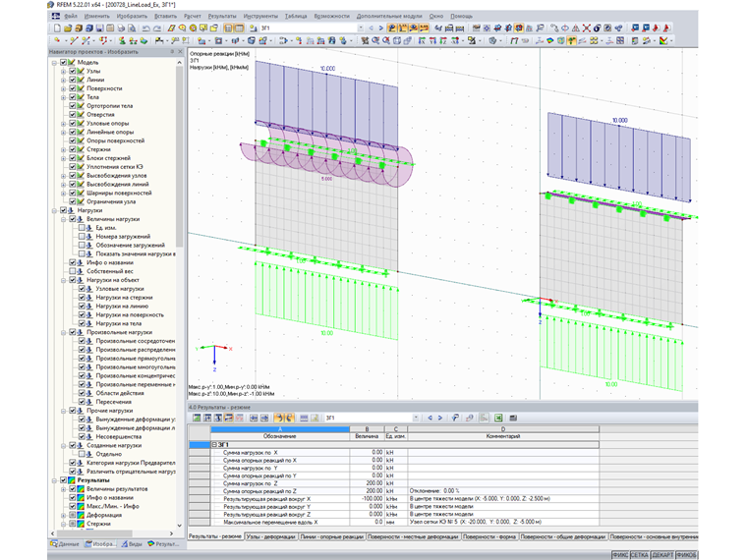Click the new node tool icon
747x560 pixels.
click(x=57, y=40)
